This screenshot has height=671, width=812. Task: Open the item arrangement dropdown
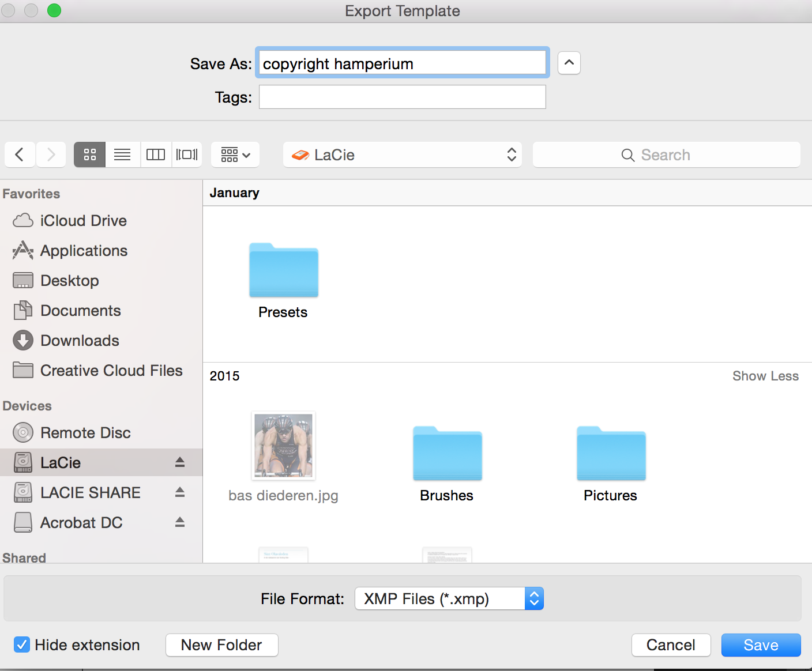235,154
